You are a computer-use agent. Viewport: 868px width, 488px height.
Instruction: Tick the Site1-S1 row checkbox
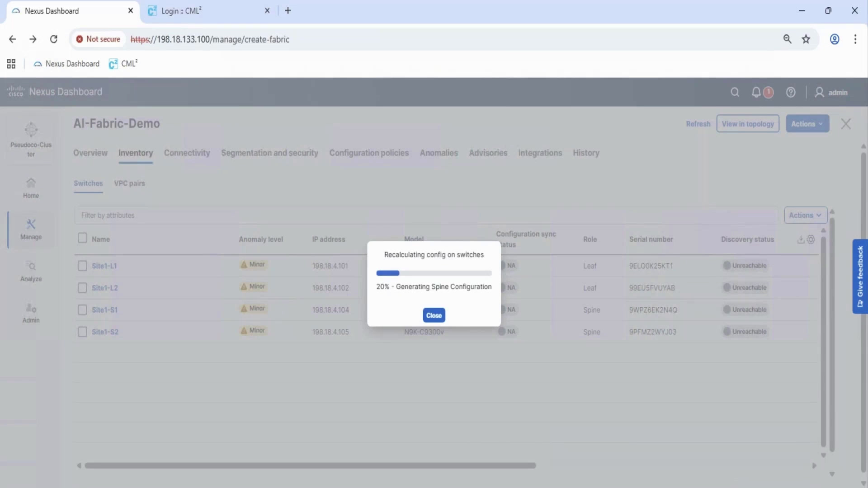[82, 310]
